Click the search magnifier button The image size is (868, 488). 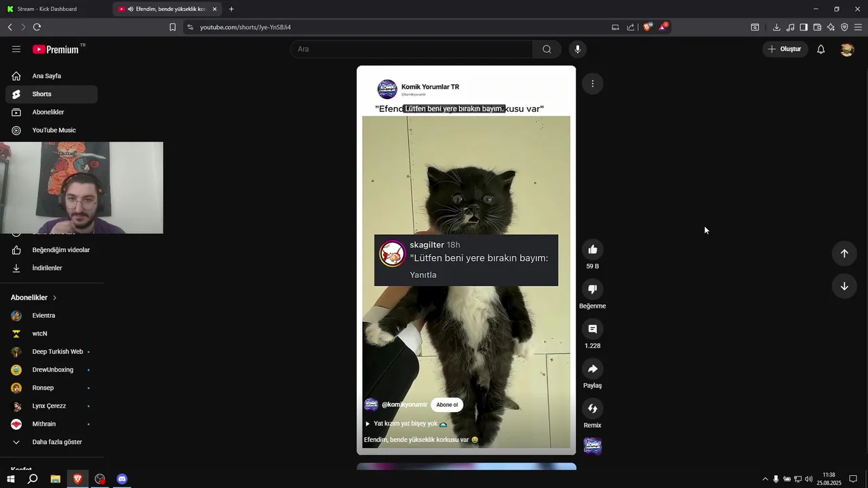(x=547, y=49)
